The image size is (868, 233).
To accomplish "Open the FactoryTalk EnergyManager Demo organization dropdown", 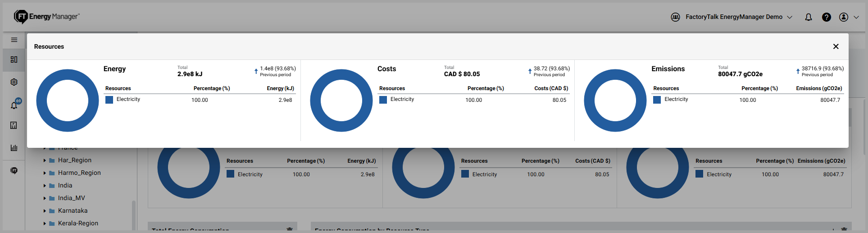I will [738, 17].
